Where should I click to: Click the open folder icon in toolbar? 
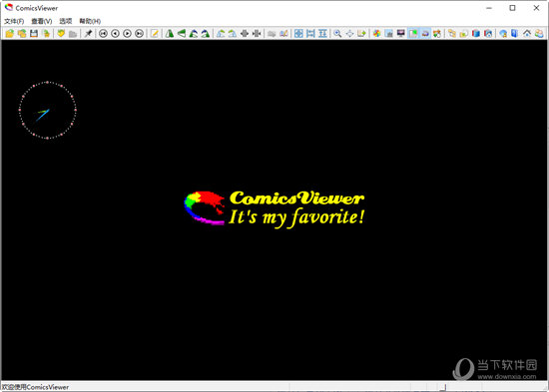point(9,33)
